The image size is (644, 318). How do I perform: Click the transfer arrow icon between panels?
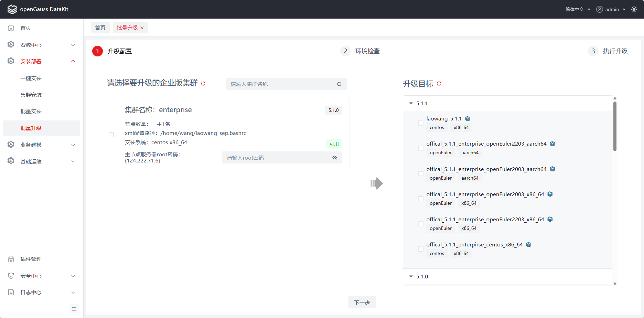pos(377,183)
